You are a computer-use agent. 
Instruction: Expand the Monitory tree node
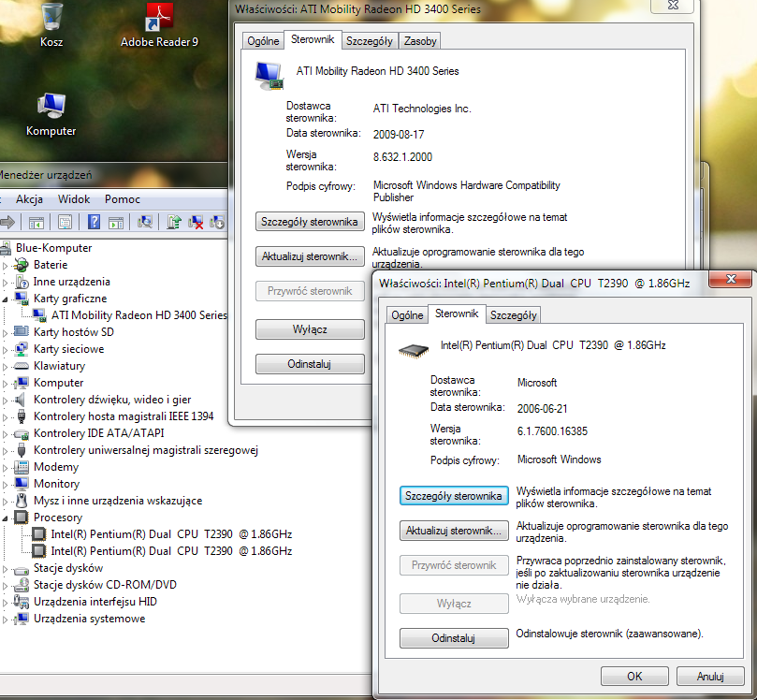click(x=5, y=484)
